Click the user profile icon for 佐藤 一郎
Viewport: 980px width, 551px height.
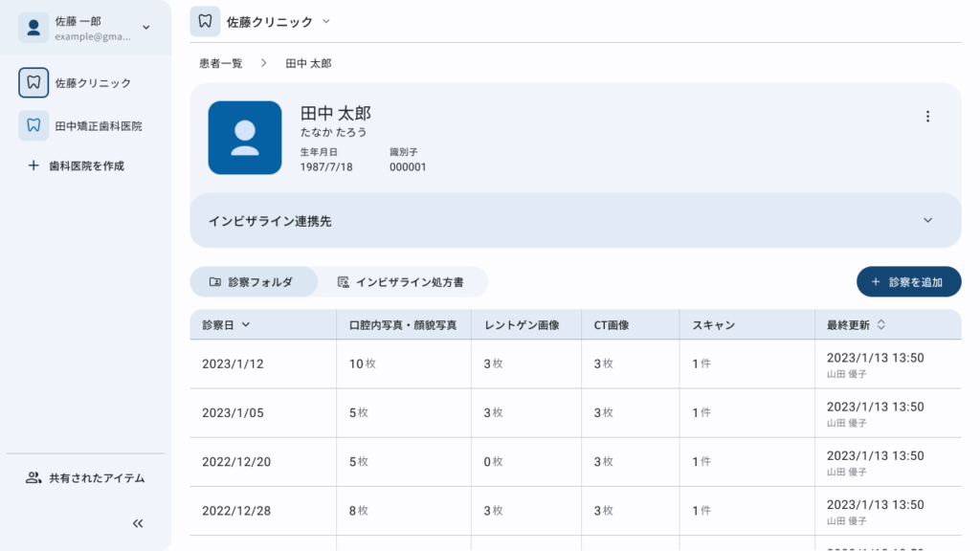tap(33, 27)
